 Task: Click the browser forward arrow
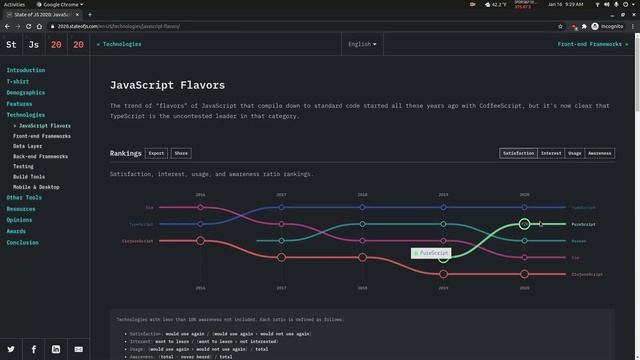tap(18, 27)
